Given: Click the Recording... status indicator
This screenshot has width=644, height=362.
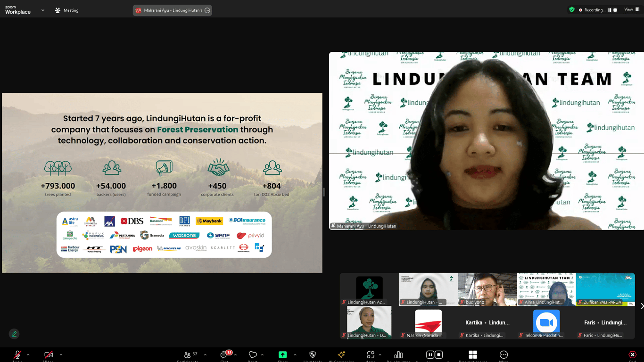Looking at the screenshot, I should tap(592, 10).
